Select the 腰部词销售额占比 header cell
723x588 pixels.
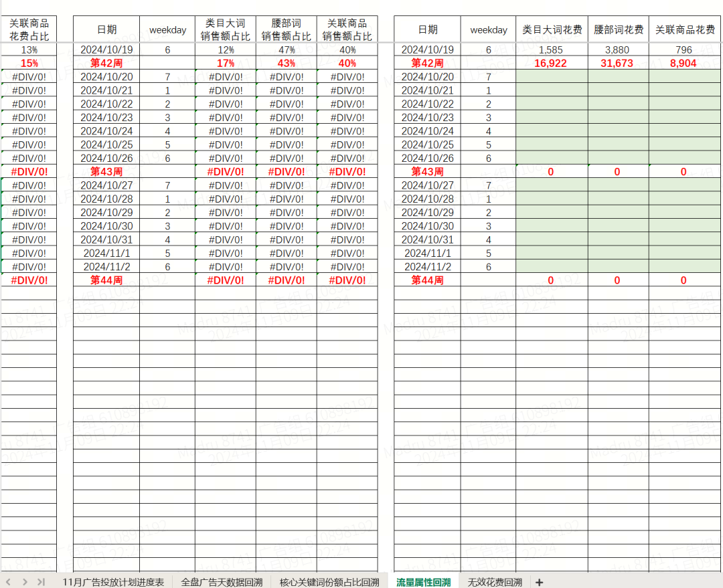286,29
